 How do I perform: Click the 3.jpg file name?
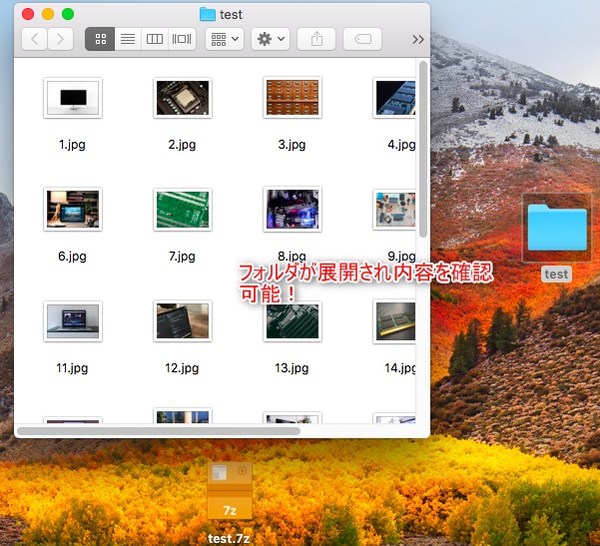pos(292,145)
